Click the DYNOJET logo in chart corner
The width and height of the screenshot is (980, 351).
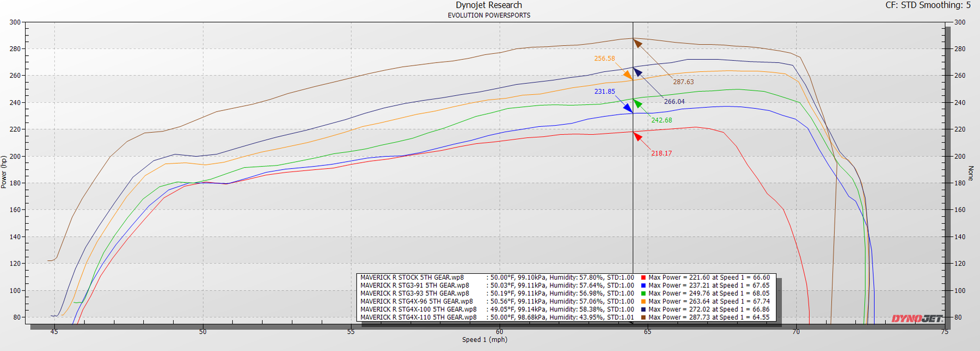pos(917,318)
